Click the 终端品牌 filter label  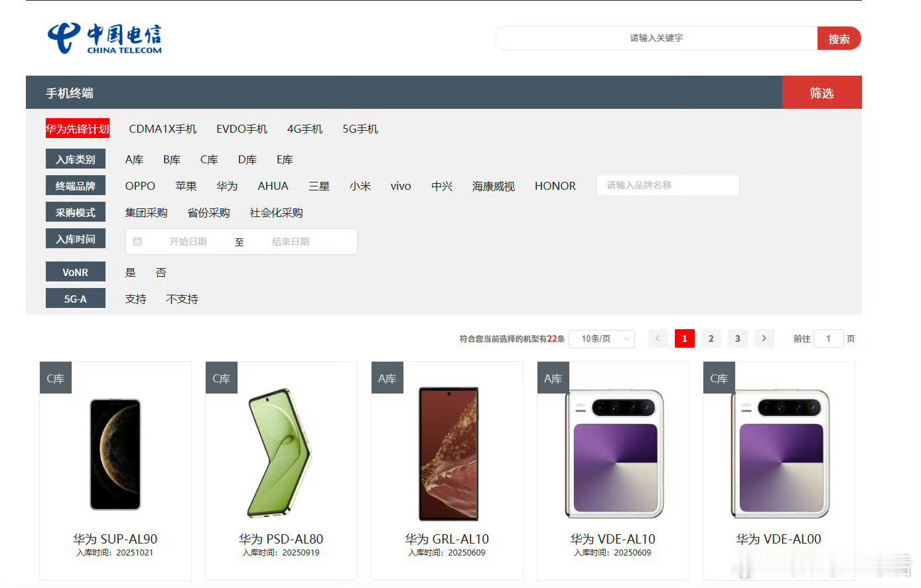76,186
